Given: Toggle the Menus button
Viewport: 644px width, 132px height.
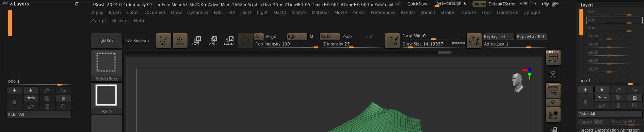Looking at the screenshot, I should tap(479, 4).
